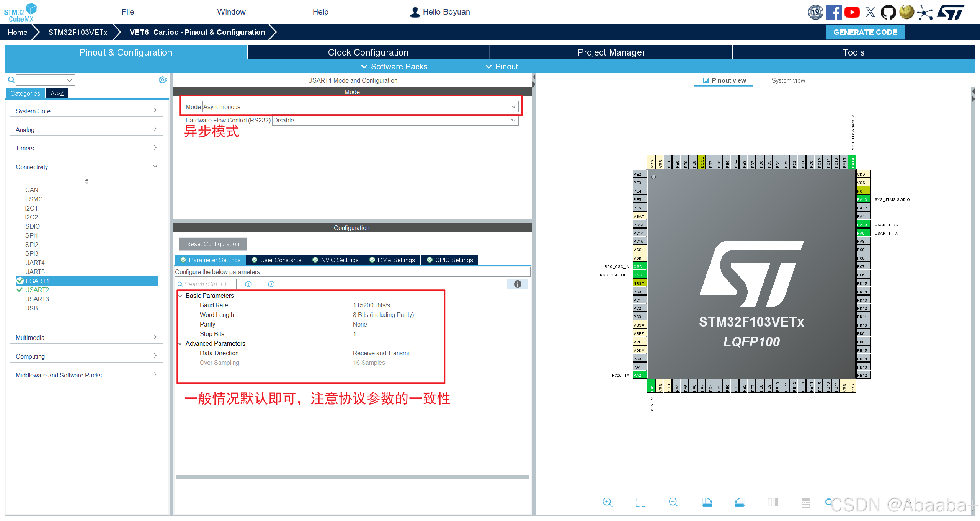Open the User Constants tab
Image resolution: width=980 pixels, height=521 pixels.
(x=276, y=260)
